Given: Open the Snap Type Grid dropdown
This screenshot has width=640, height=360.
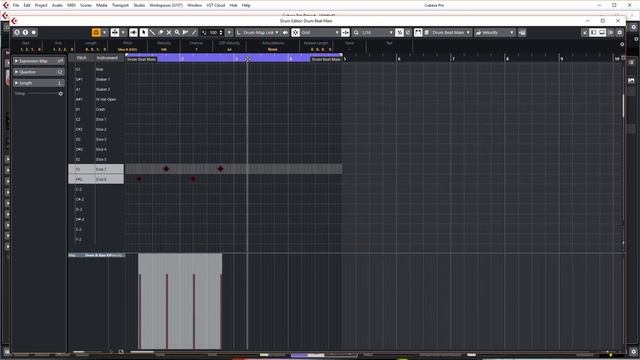Looking at the screenshot, I should coord(320,32).
